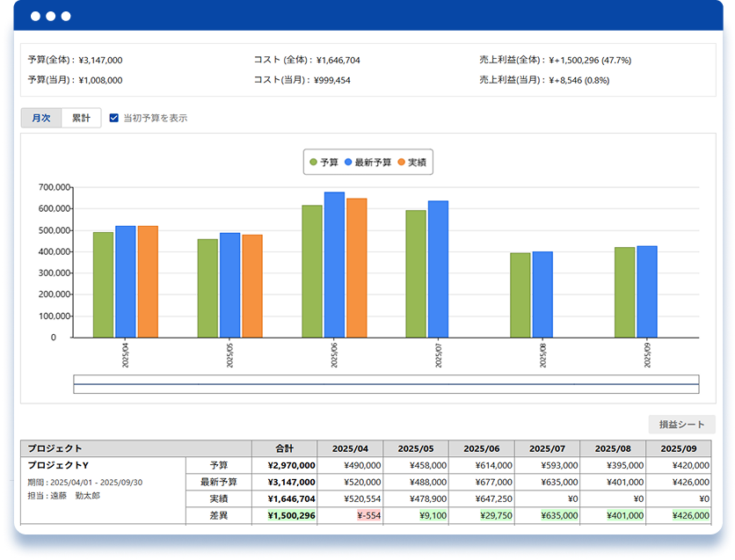Switch to the 月次 tab
Image resolution: width=735 pixels, height=560 pixels.
tap(40, 118)
